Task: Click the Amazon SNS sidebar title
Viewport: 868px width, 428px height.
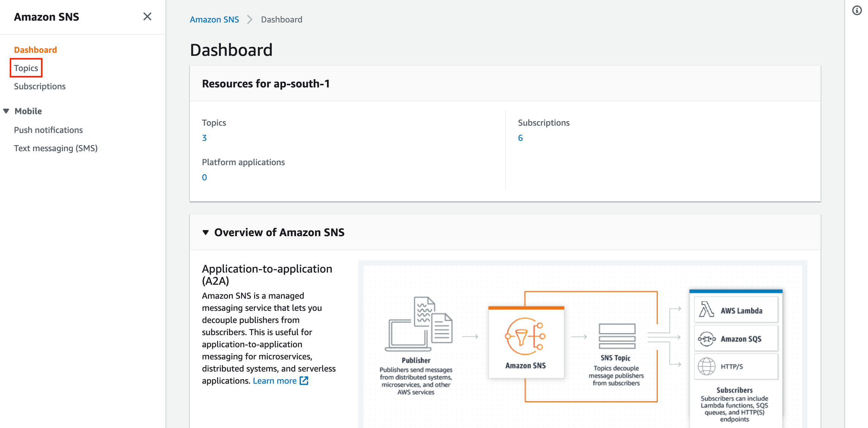Action: pos(47,17)
